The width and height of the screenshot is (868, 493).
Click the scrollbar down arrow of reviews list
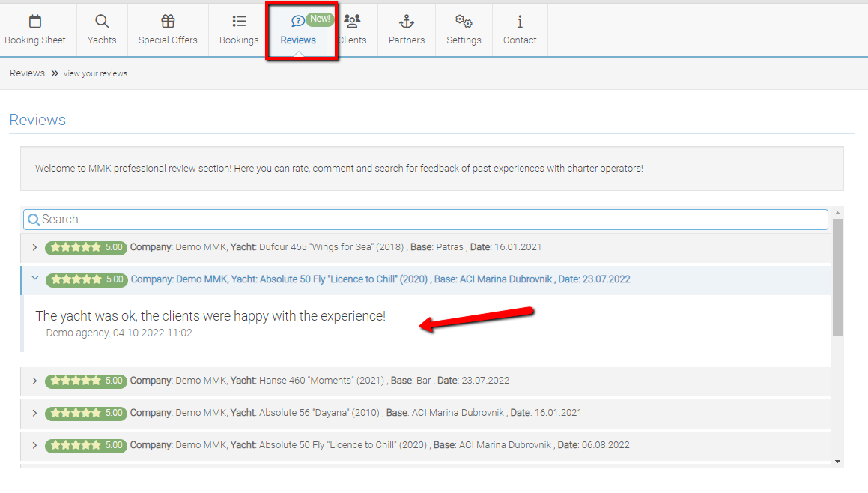click(837, 462)
